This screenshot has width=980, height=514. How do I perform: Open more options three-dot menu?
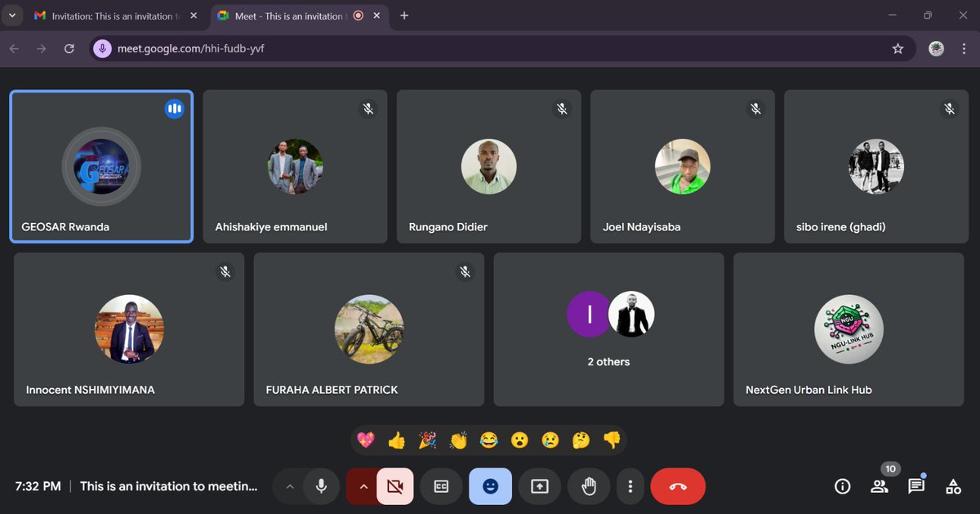coord(630,486)
